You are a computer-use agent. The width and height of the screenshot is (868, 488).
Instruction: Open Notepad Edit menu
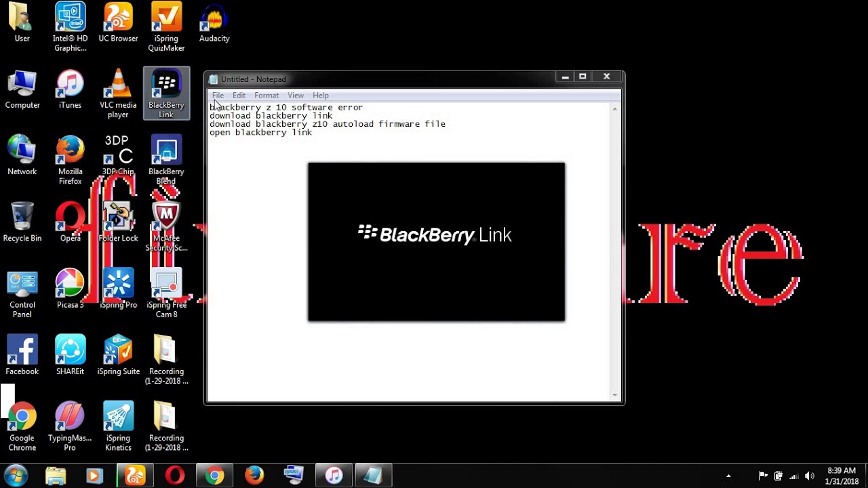239,96
